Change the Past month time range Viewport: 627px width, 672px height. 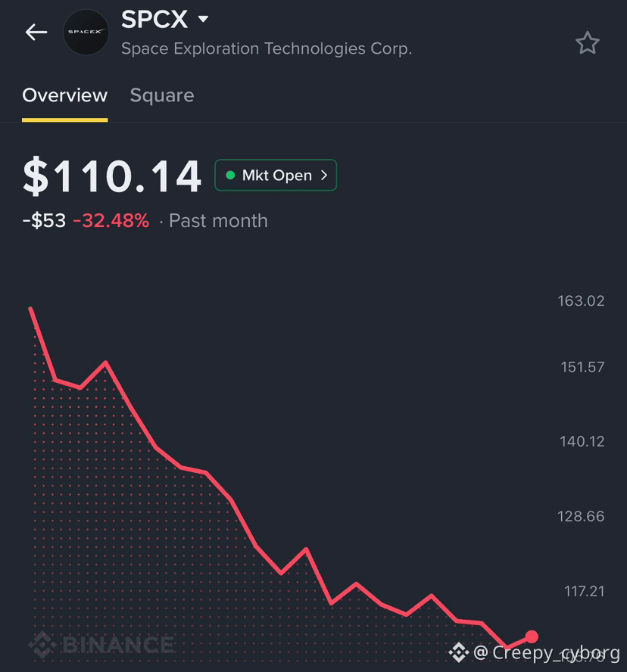click(x=218, y=221)
